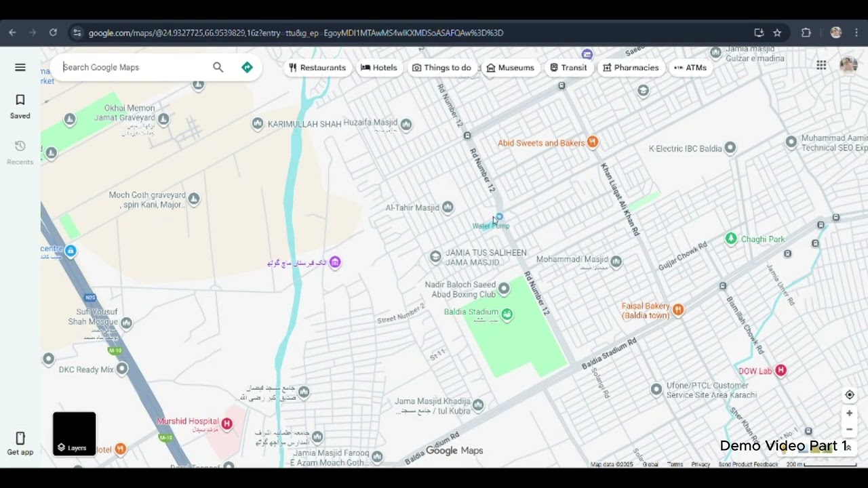The image size is (868, 488).
Task: Filter map by Transit
Action: [x=568, y=67]
